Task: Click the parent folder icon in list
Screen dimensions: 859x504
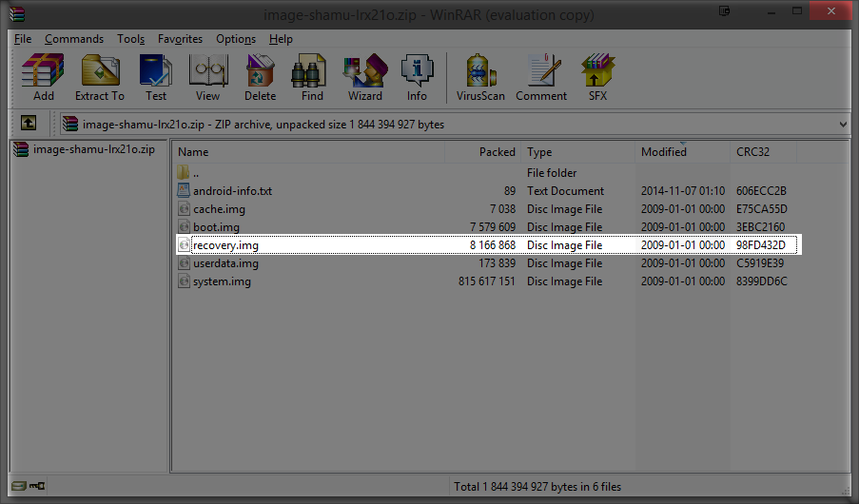Action: click(184, 172)
